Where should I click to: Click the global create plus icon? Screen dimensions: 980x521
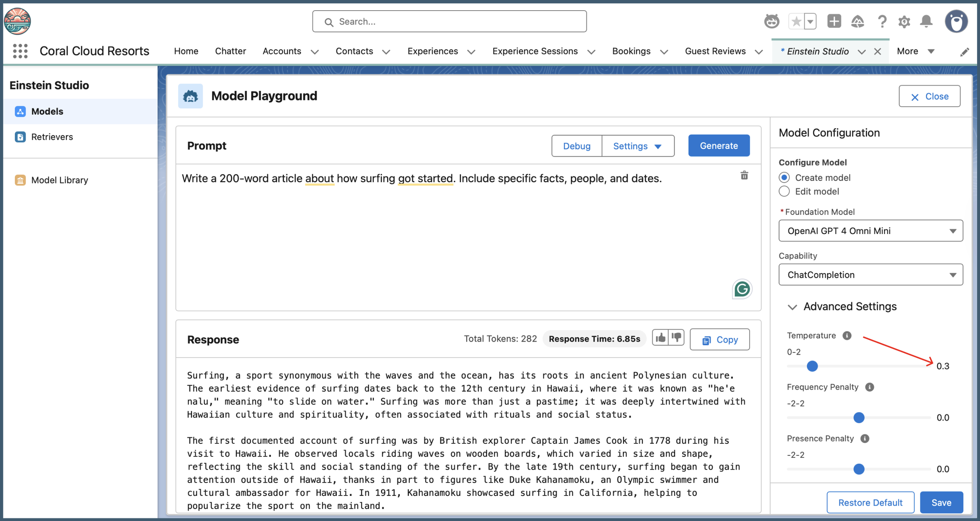tap(834, 21)
